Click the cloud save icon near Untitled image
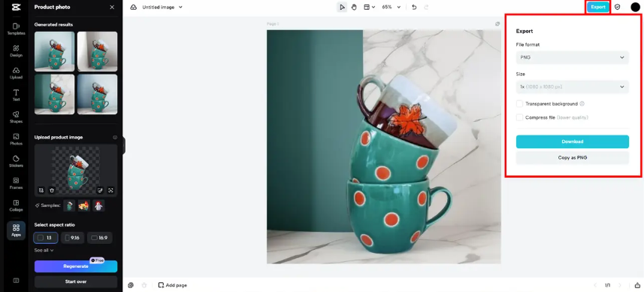Viewport: 644px width, 292px height. [133, 7]
